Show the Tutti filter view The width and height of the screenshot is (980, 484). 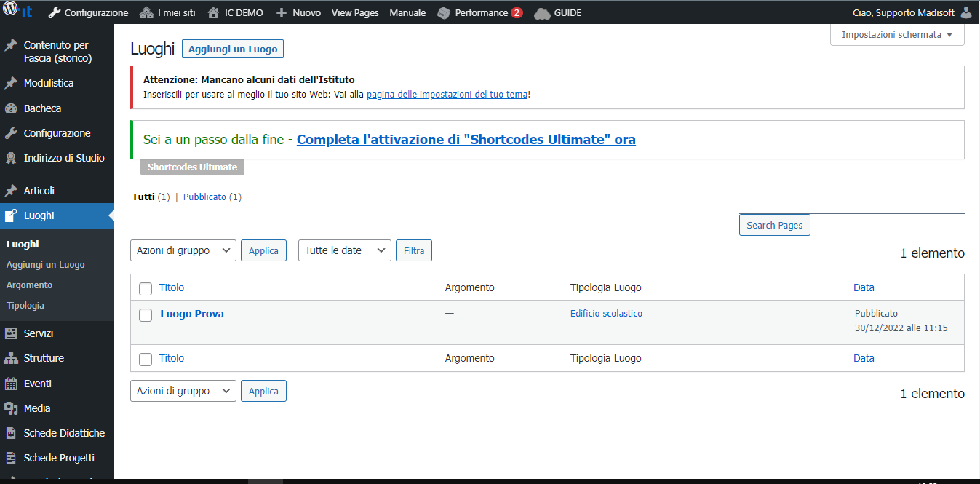pos(143,197)
